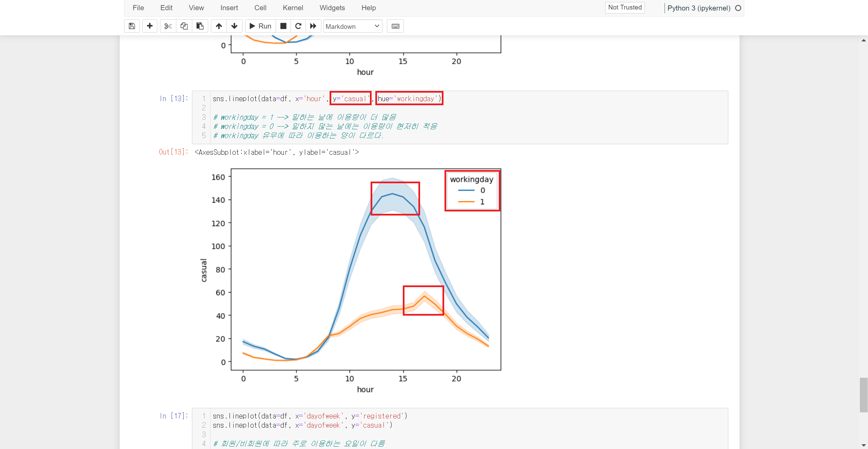868x449 pixels.
Task: Cut selected cells with the scissors icon
Action: 168,26
